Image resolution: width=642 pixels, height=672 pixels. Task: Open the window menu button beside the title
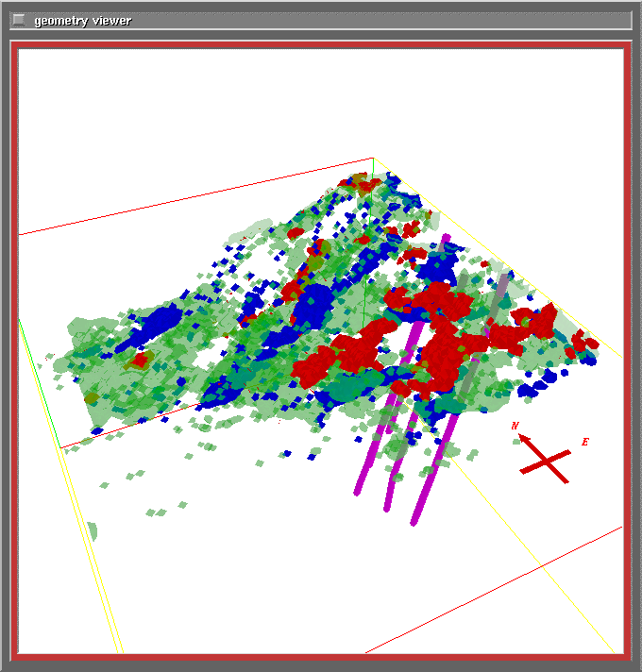point(19,20)
